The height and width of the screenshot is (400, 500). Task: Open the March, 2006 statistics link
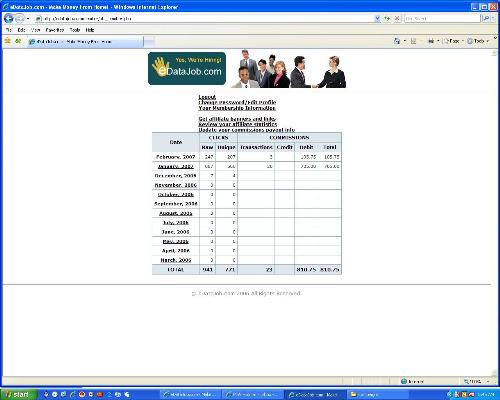(x=176, y=260)
